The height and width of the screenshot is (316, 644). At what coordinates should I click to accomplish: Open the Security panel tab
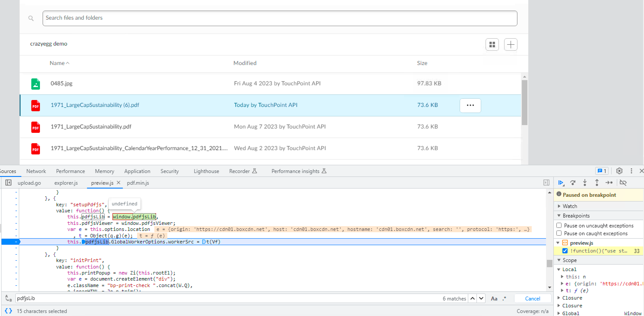click(x=169, y=171)
